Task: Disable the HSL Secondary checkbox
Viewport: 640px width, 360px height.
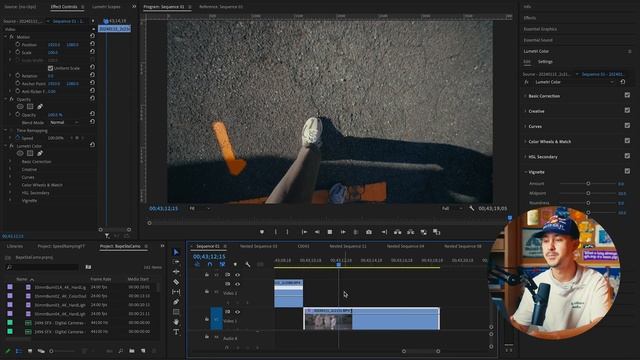Action: coord(627,156)
